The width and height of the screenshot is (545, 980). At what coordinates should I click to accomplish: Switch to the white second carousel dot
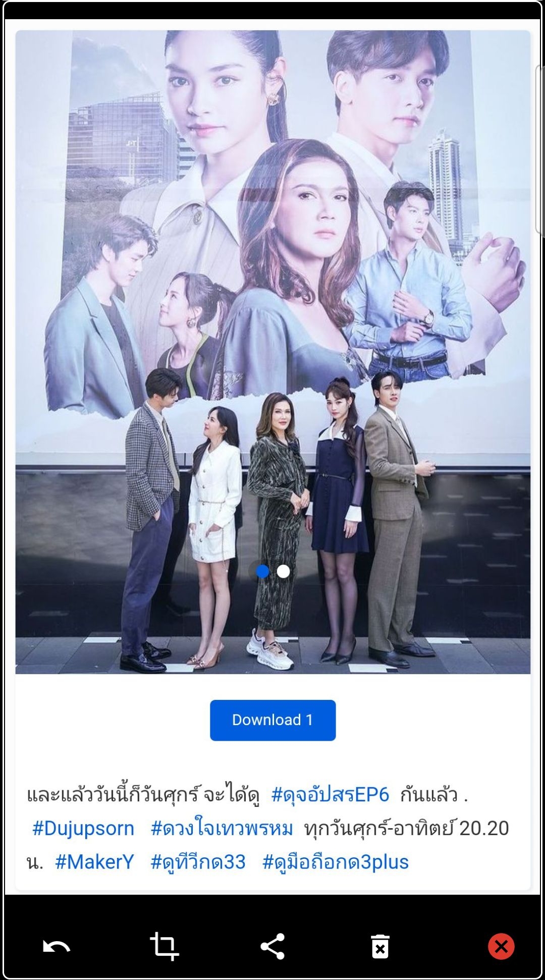point(284,571)
